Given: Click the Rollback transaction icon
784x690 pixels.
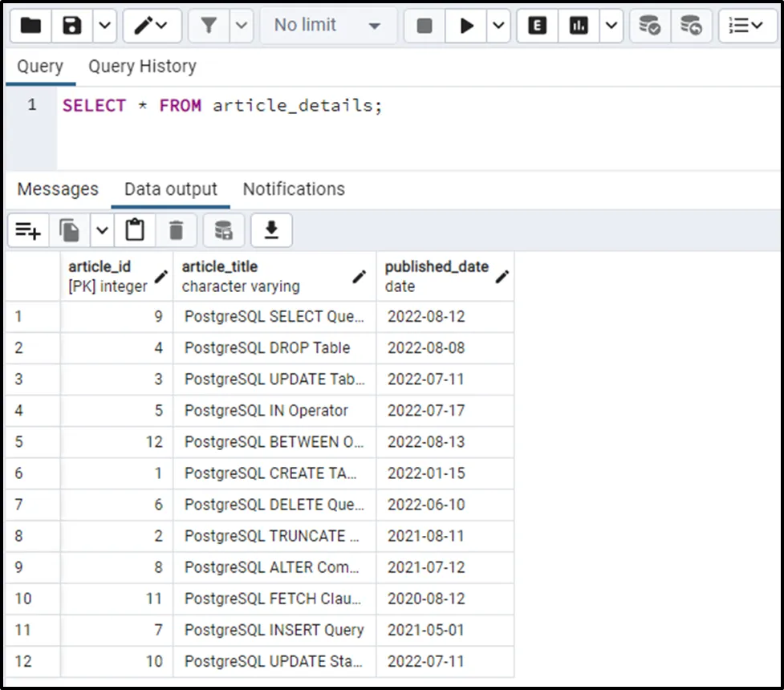Looking at the screenshot, I should pyautogui.click(x=691, y=26).
